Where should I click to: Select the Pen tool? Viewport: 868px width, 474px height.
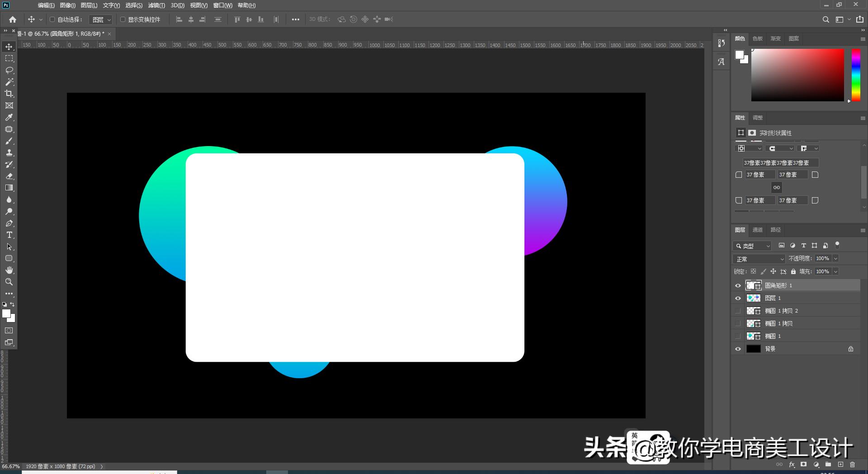point(9,223)
